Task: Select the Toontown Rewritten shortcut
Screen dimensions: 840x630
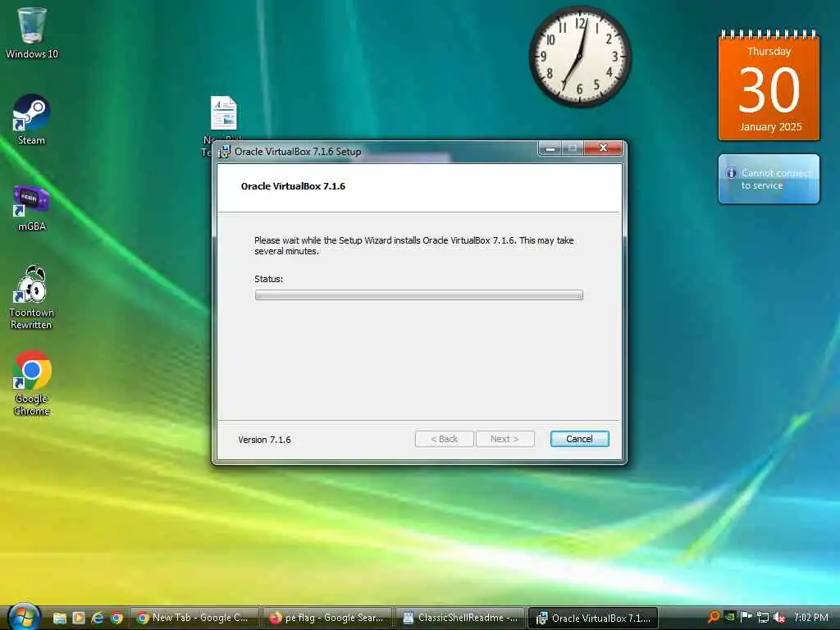Action: pyautogui.click(x=32, y=297)
